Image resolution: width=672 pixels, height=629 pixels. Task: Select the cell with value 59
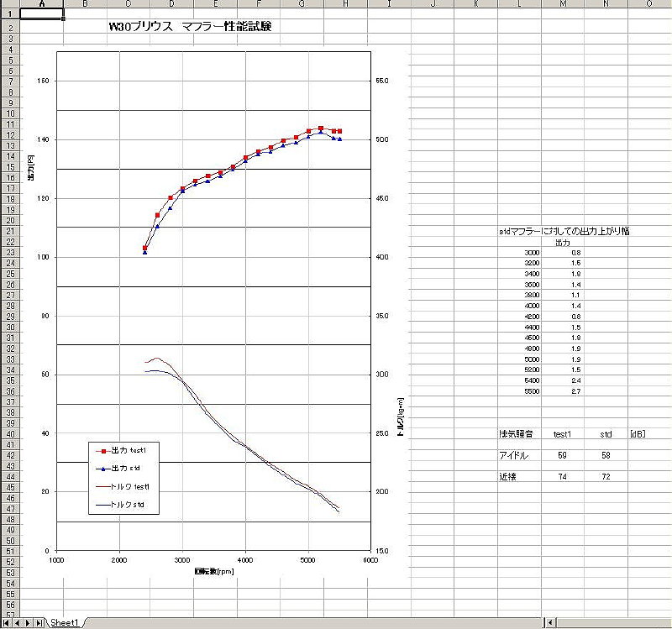563,455
